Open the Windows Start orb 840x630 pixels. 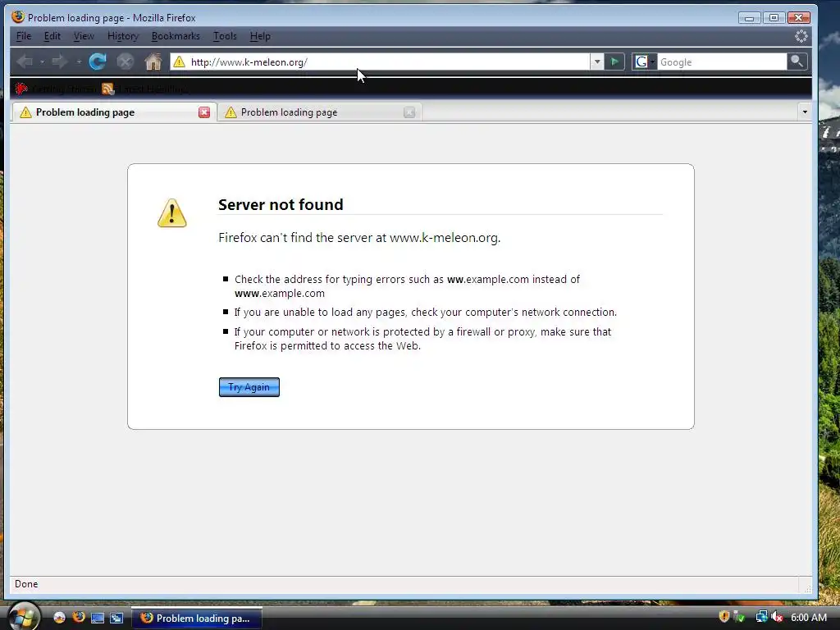point(23,617)
